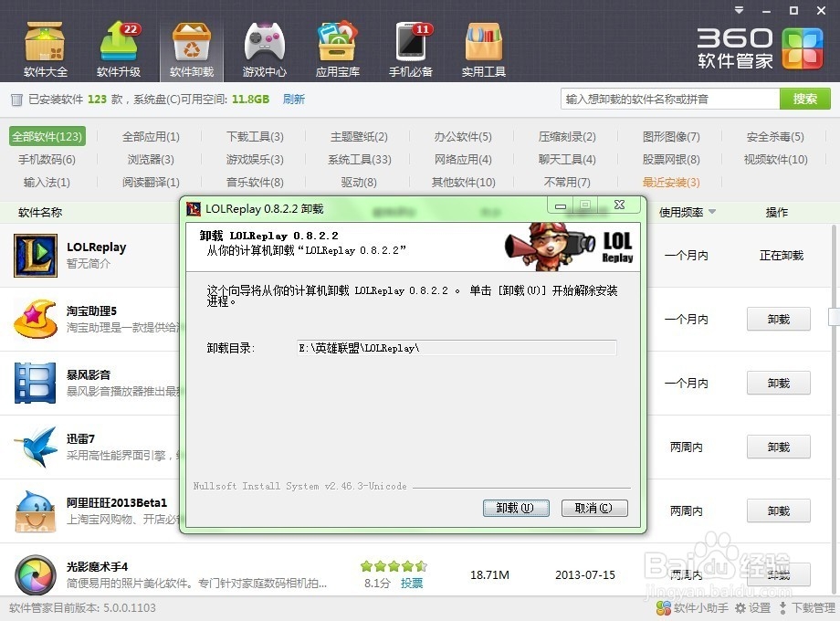
Task: Open the 软件大全 section icon
Action: [45, 49]
